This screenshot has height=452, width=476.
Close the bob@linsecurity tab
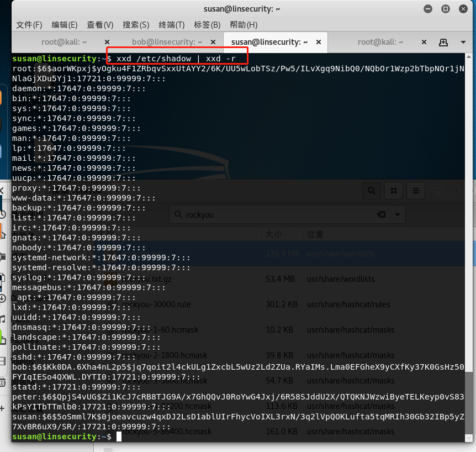tap(213, 42)
